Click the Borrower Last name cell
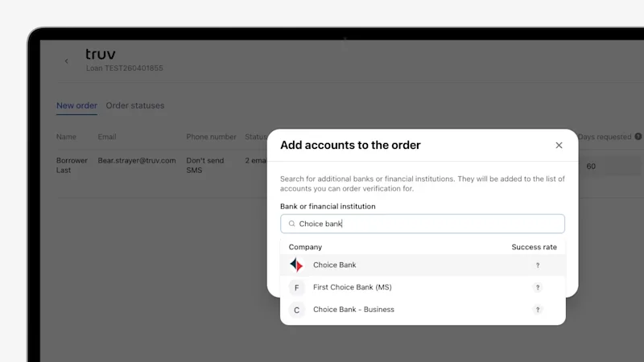Screen dimensions: 644x362 pos(72,166)
